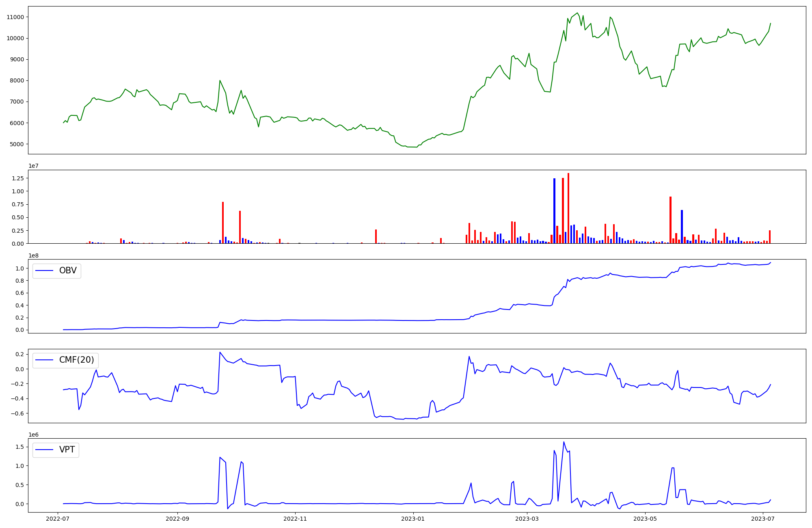The width and height of the screenshot is (812, 528).
Task: Click the tallest blue volume bar
Action: tap(554, 210)
